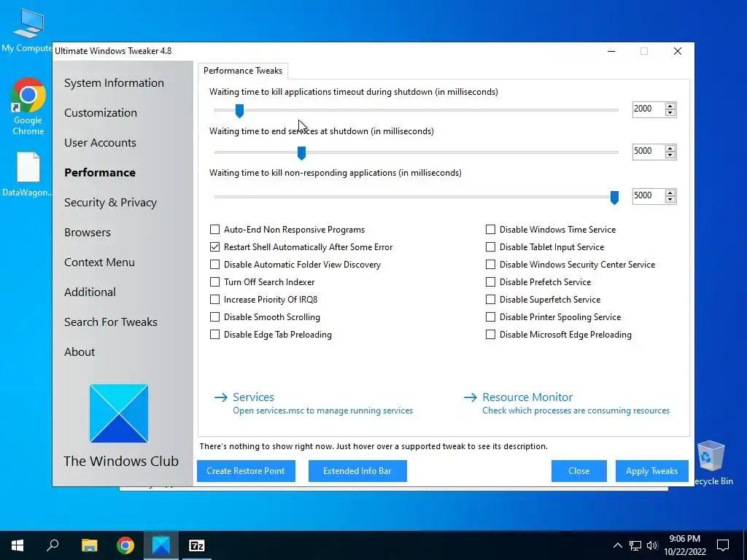
Task: Click Extended Info Bar button
Action: [357, 471]
